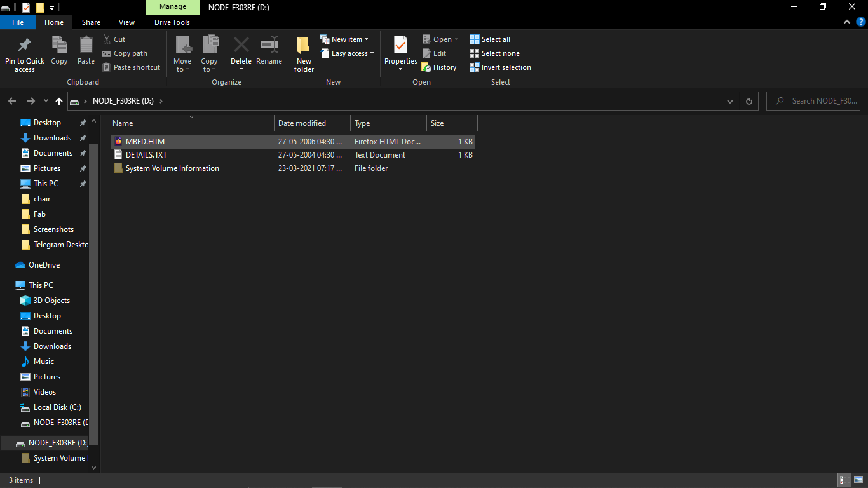
Task: Rename the selected file
Action: click(x=269, y=51)
